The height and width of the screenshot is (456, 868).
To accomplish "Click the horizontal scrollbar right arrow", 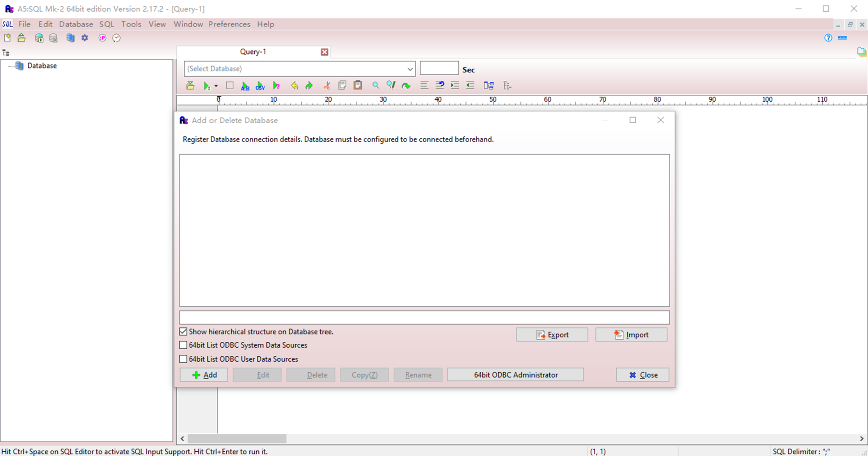I will pyautogui.click(x=861, y=439).
